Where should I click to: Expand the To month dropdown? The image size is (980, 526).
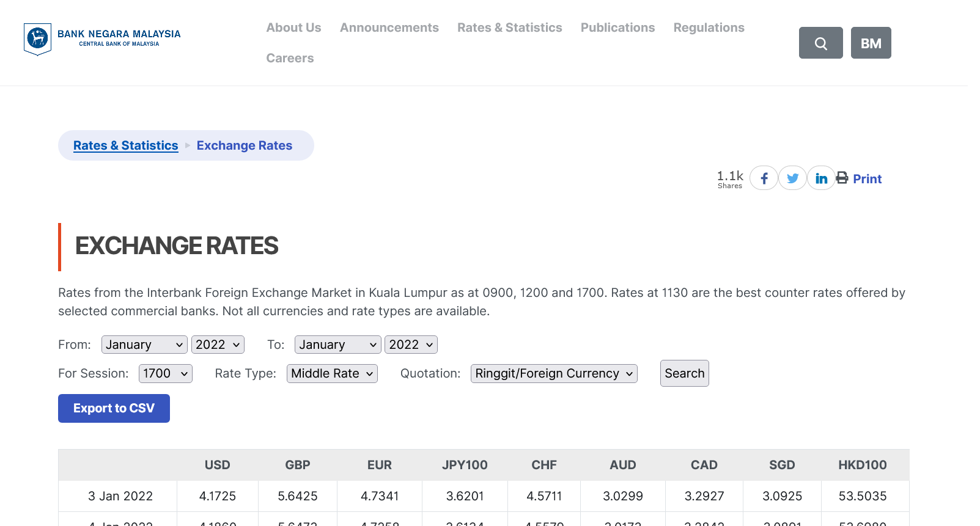337,345
